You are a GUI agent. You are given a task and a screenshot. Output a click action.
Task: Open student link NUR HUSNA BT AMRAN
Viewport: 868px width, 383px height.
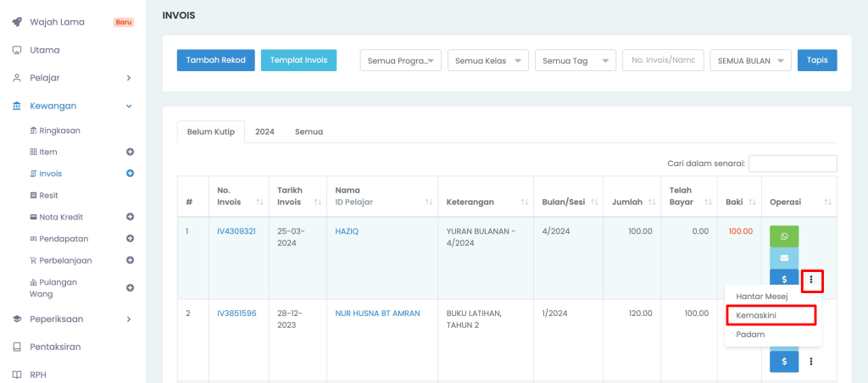tap(377, 314)
